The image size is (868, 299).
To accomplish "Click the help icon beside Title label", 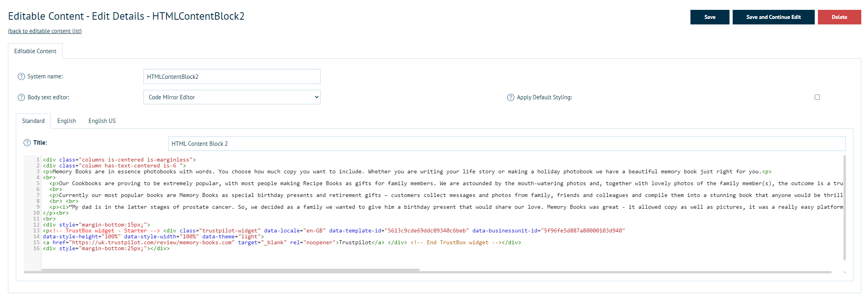I will [x=27, y=143].
